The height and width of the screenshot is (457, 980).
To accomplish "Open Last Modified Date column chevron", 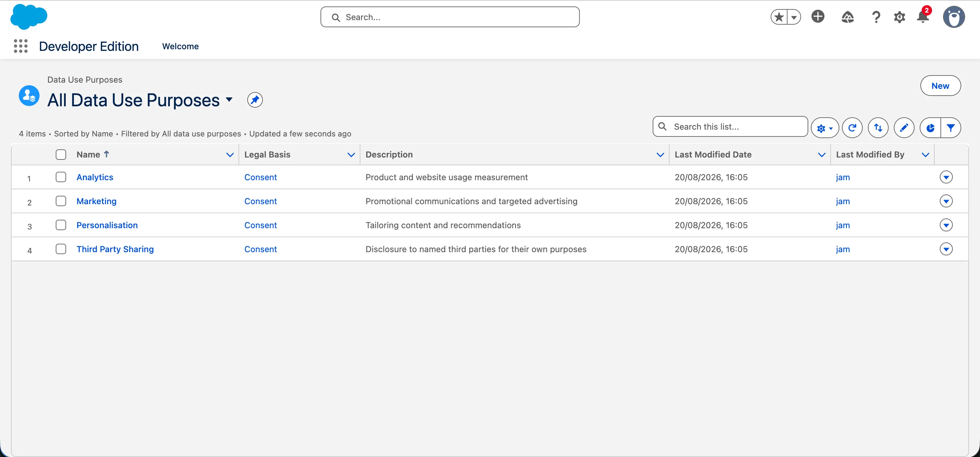I will click(x=822, y=155).
